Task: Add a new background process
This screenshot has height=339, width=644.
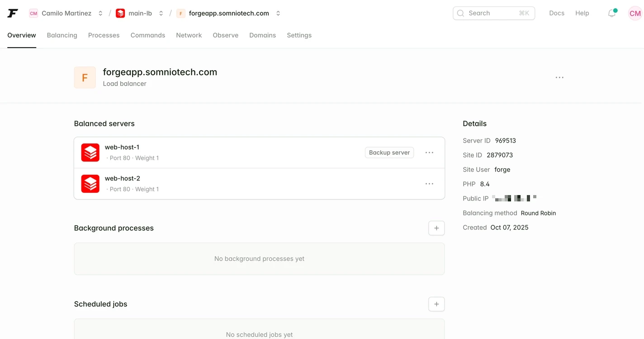Action: (436, 228)
